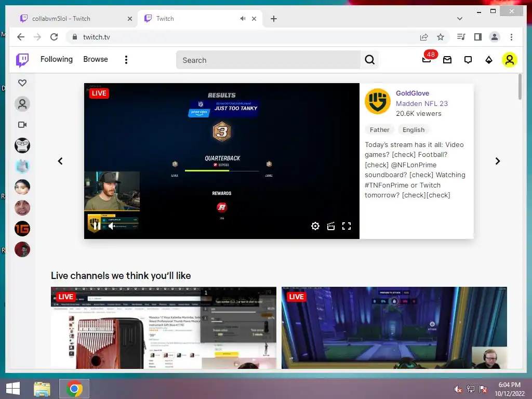Click the clip clapperboard icon

(331, 226)
